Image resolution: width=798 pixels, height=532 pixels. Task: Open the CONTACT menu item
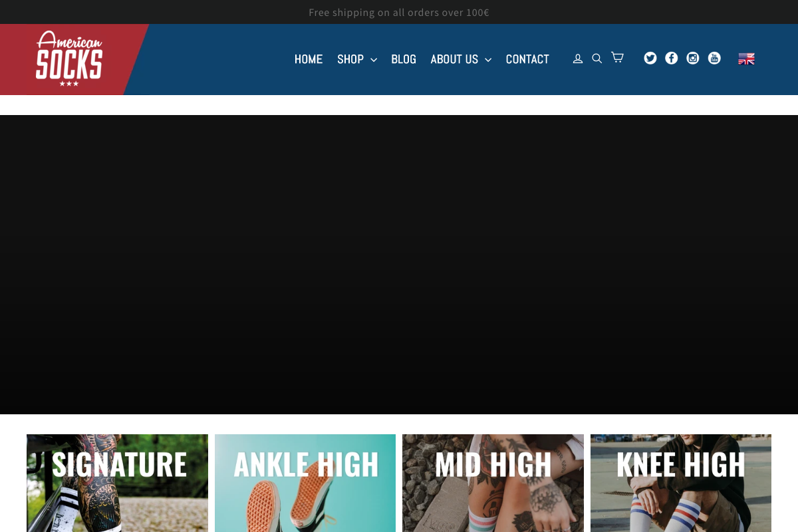(527, 59)
